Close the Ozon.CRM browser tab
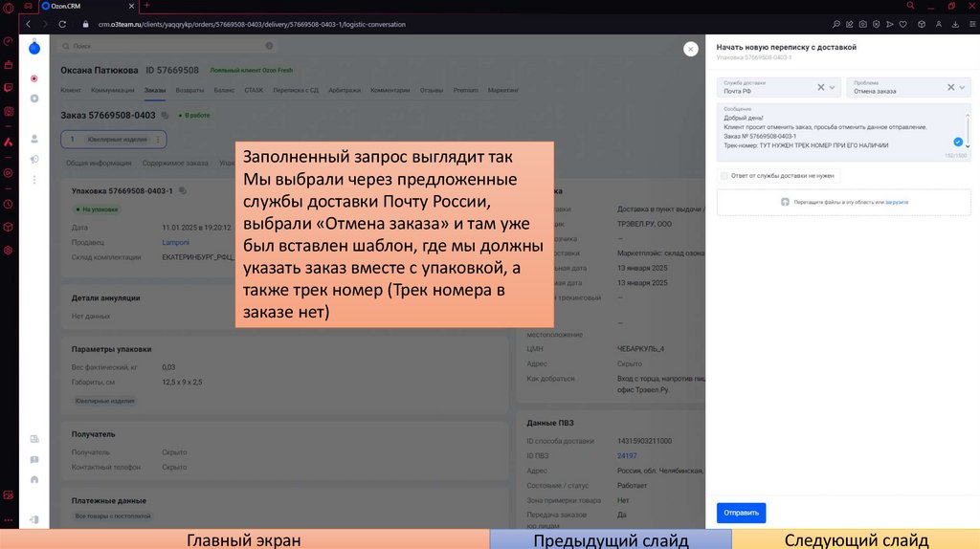Screen dimensions: 980x549 pyautogui.click(x=131, y=6)
